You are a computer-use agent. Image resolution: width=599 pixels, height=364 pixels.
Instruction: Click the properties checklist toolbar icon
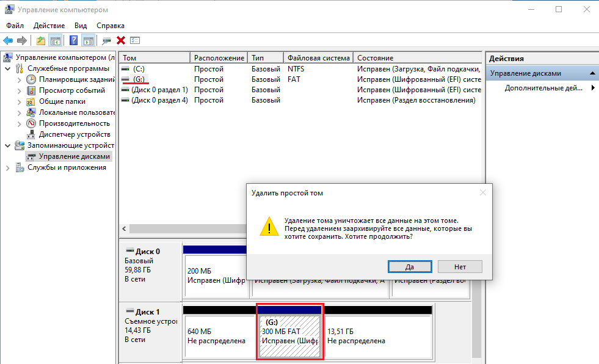(x=135, y=40)
